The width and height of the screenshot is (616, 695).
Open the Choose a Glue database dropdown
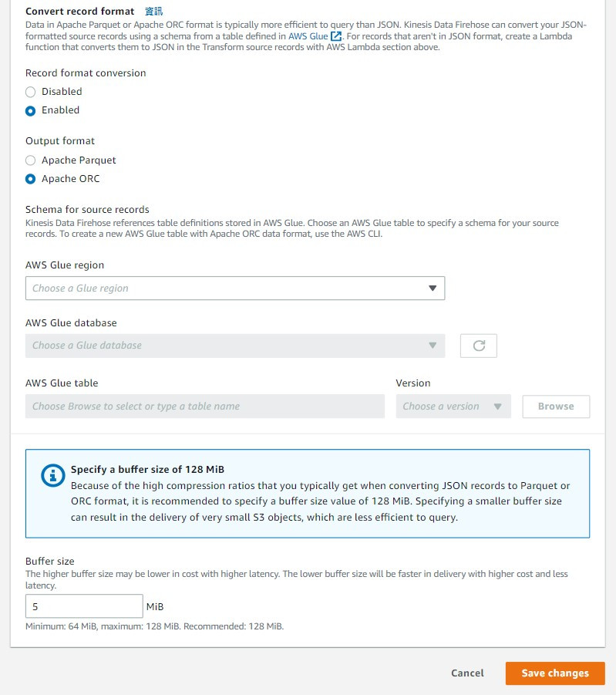coord(235,346)
